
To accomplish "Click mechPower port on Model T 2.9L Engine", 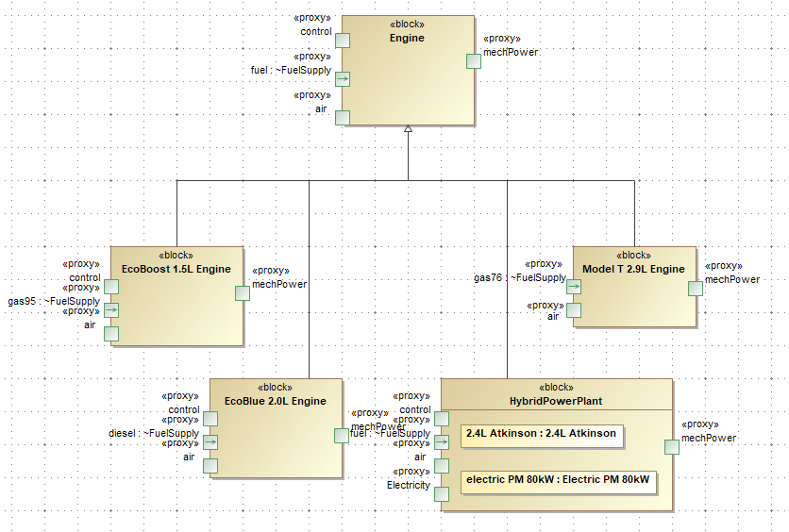I will point(696,289).
